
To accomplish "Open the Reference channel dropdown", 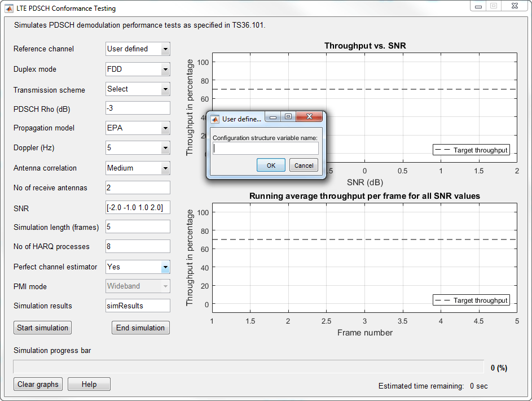I will click(138, 49).
